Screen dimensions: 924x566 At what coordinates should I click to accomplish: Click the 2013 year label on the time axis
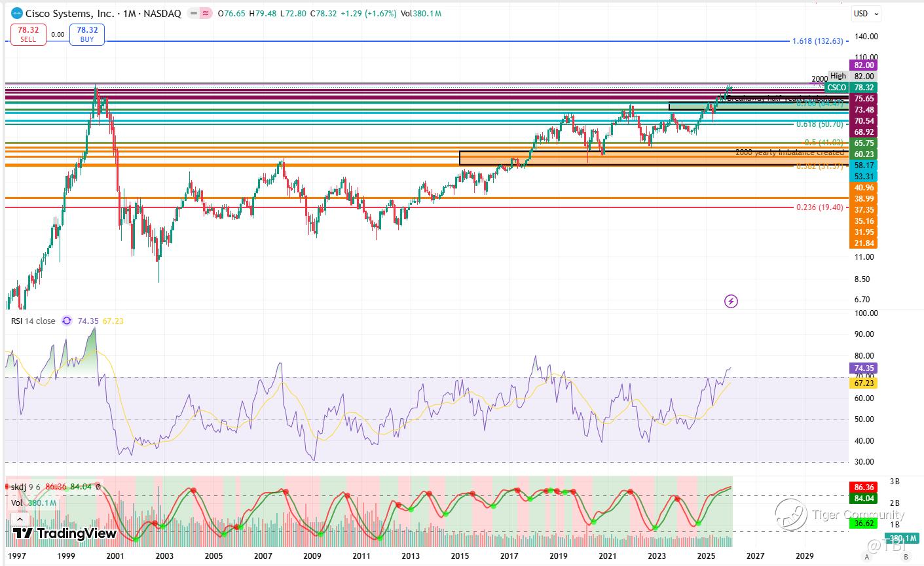410,556
